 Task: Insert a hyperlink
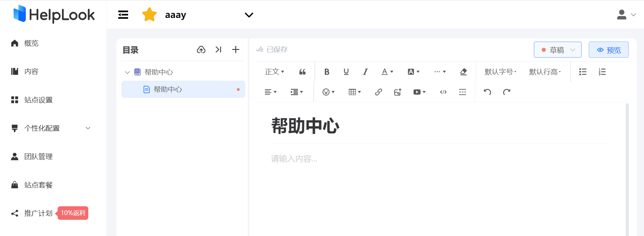click(x=378, y=92)
